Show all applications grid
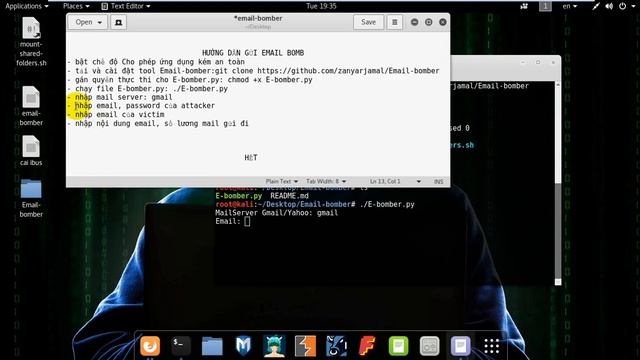Viewport: 640px width, 360px height. point(491,346)
